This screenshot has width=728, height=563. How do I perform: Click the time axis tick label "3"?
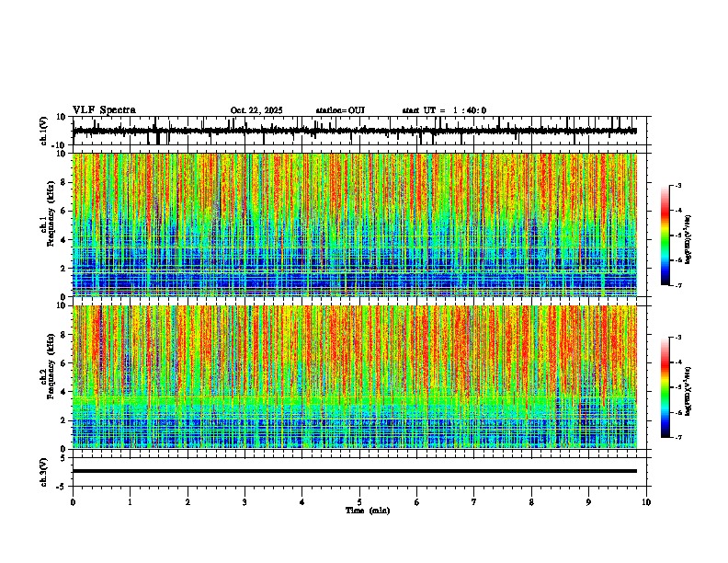(x=245, y=502)
